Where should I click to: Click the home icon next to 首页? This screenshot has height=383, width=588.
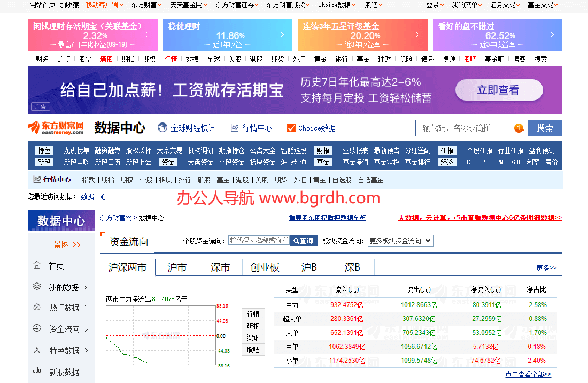pos(37,265)
